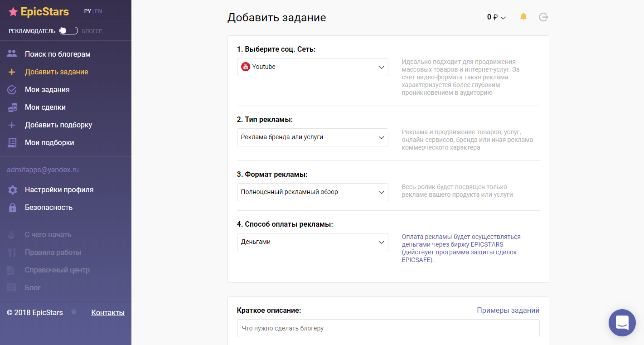This screenshot has height=345, width=644.
Task: Expand the payment method 'Деньгами' dropdown
Action: pos(312,242)
